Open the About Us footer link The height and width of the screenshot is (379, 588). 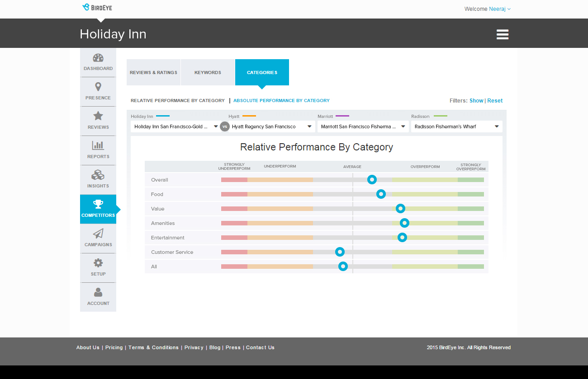click(x=88, y=347)
